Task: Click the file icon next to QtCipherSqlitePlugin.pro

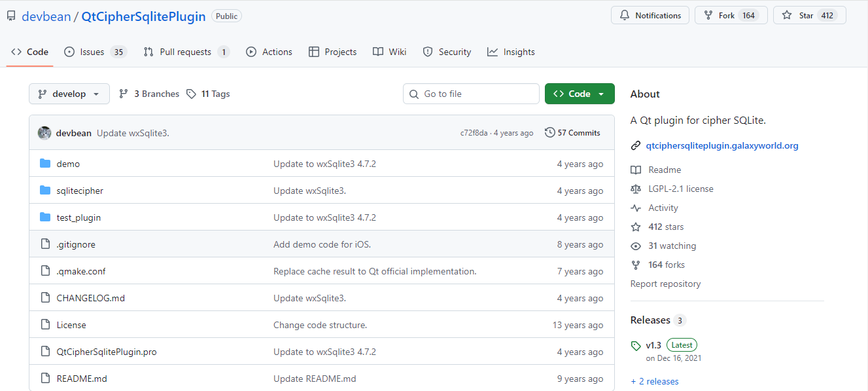Action: click(x=45, y=352)
